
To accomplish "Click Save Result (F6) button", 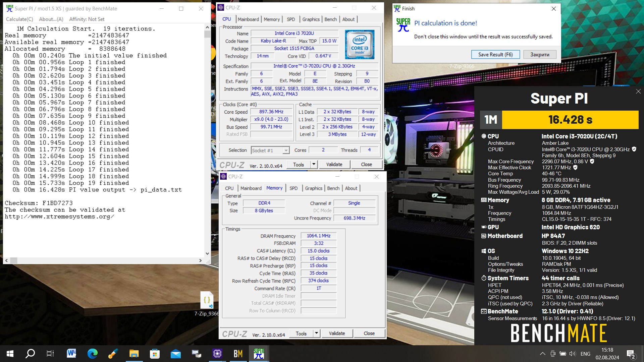I will click(x=495, y=54).
